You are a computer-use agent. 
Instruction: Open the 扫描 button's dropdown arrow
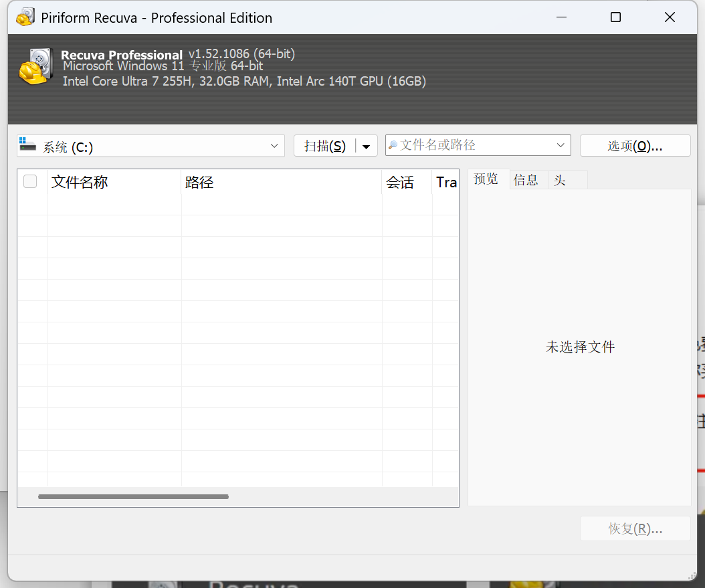coord(367,146)
